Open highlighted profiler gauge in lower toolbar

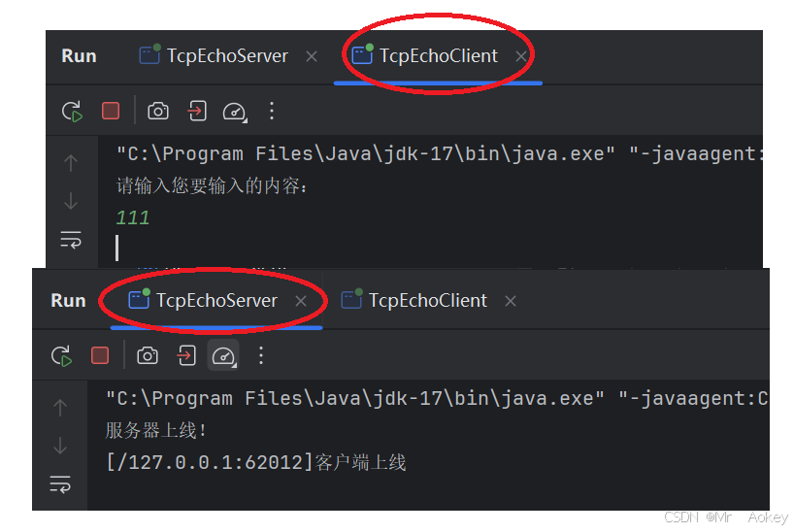click(223, 355)
